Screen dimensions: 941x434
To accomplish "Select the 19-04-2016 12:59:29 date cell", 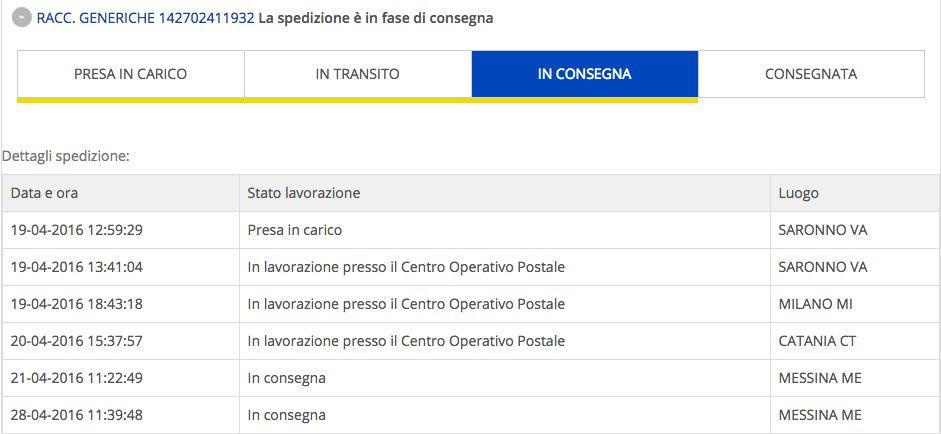I will (121, 230).
